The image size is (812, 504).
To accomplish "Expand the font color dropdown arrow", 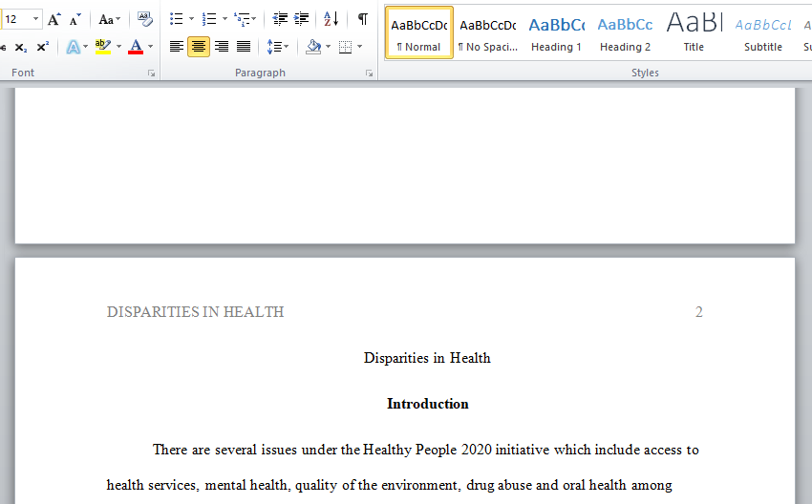I will (150, 47).
